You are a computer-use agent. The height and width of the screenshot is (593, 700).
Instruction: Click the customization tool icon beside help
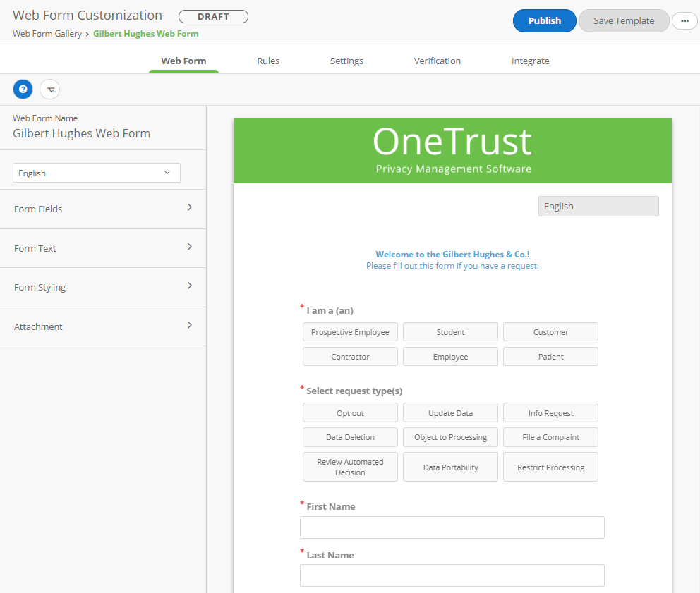point(49,89)
